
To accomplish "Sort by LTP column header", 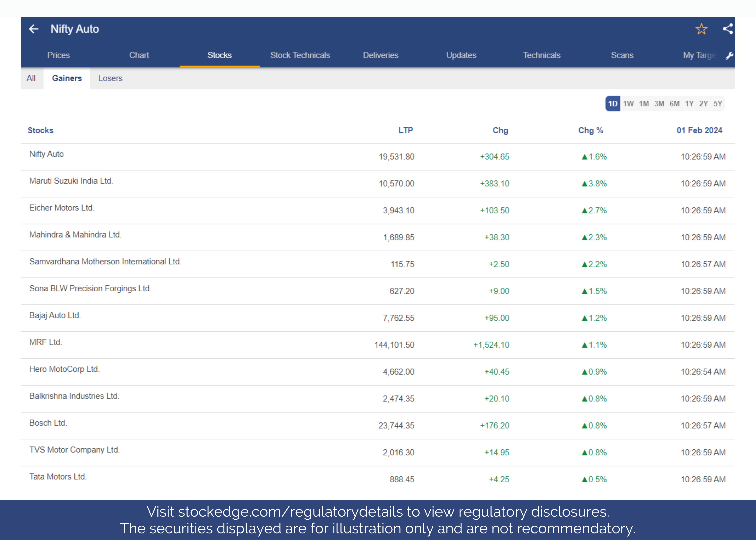I will pos(406,130).
